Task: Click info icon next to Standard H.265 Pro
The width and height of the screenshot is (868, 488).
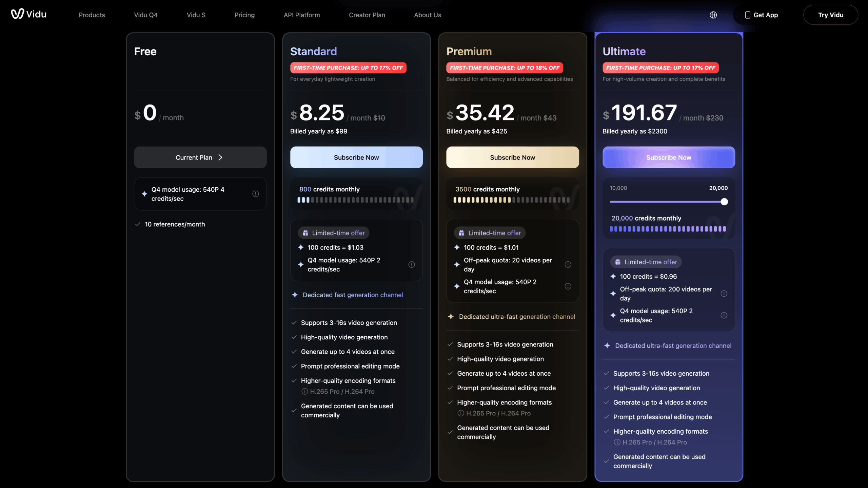Action: (304, 391)
